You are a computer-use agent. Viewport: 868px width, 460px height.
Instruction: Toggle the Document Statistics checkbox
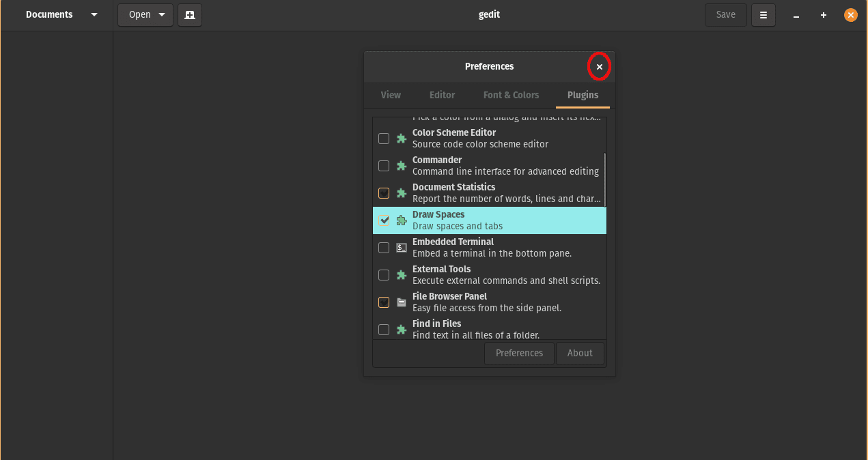click(x=384, y=193)
